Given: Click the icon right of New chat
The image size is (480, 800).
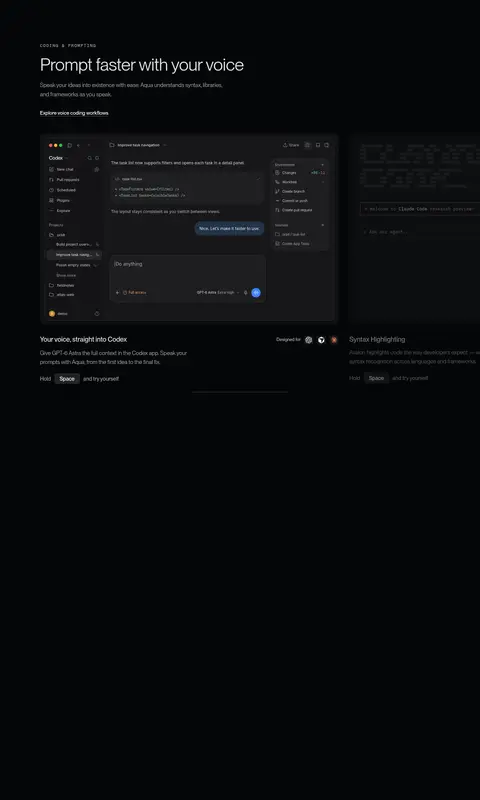Looking at the screenshot, I should pyautogui.click(x=97, y=169).
